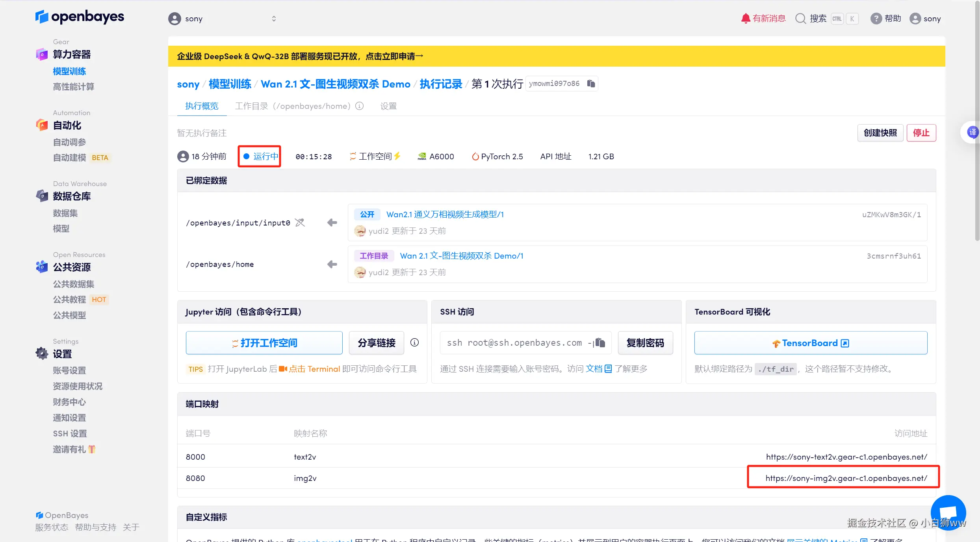Click the help question mark icon
Image resolution: width=980 pixels, height=542 pixels.
[876, 19]
